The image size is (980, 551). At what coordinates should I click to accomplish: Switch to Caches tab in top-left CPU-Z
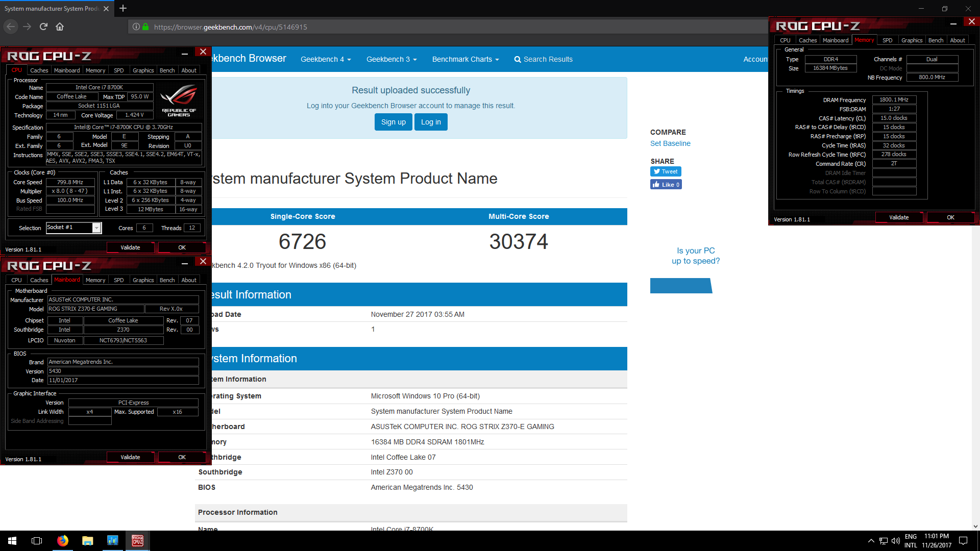[x=39, y=70]
